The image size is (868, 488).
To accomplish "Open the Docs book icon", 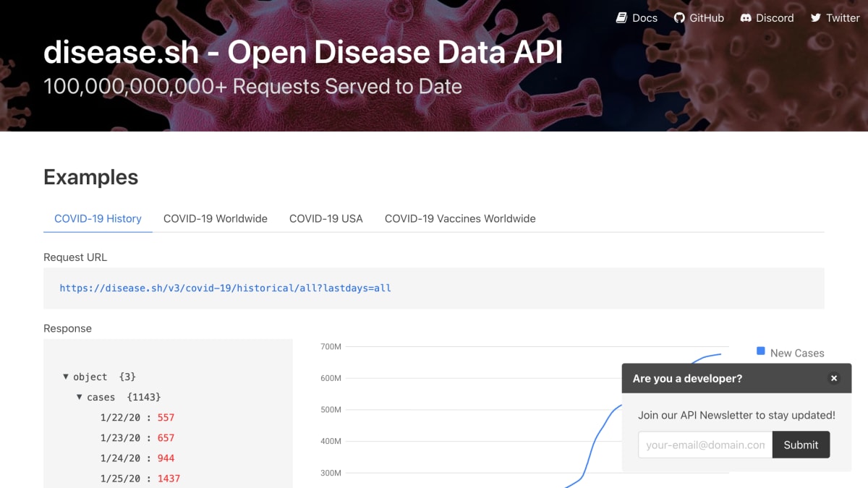I will click(x=621, y=18).
